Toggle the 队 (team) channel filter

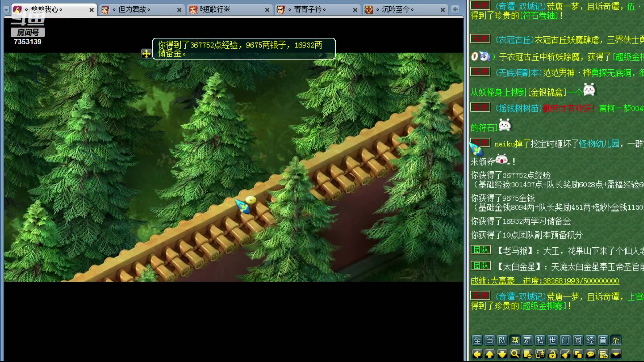click(x=502, y=340)
